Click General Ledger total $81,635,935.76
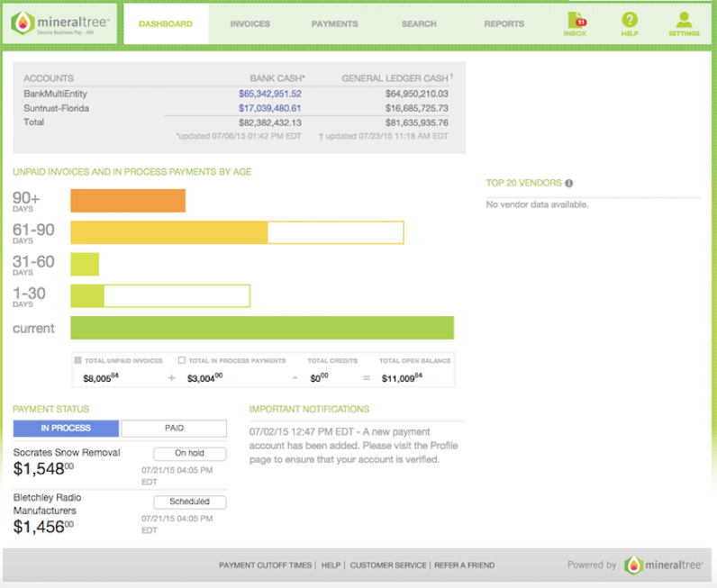The height and width of the screenshot is (588, 717). (x=416, y=122)
